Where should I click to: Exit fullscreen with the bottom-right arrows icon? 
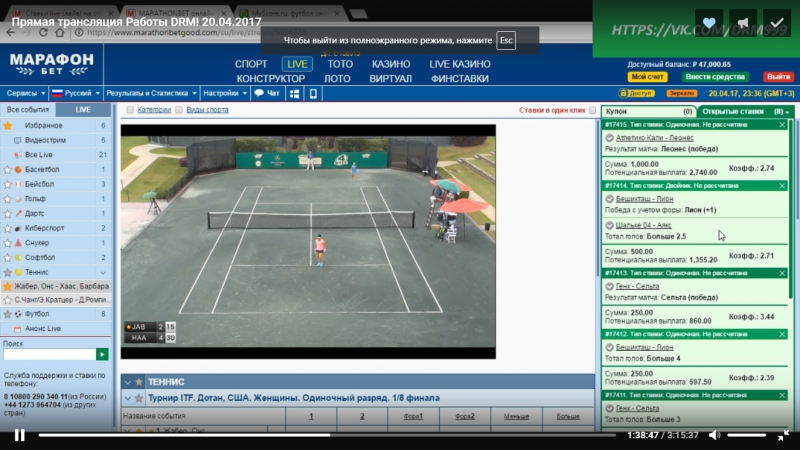(x=783, y=435)
